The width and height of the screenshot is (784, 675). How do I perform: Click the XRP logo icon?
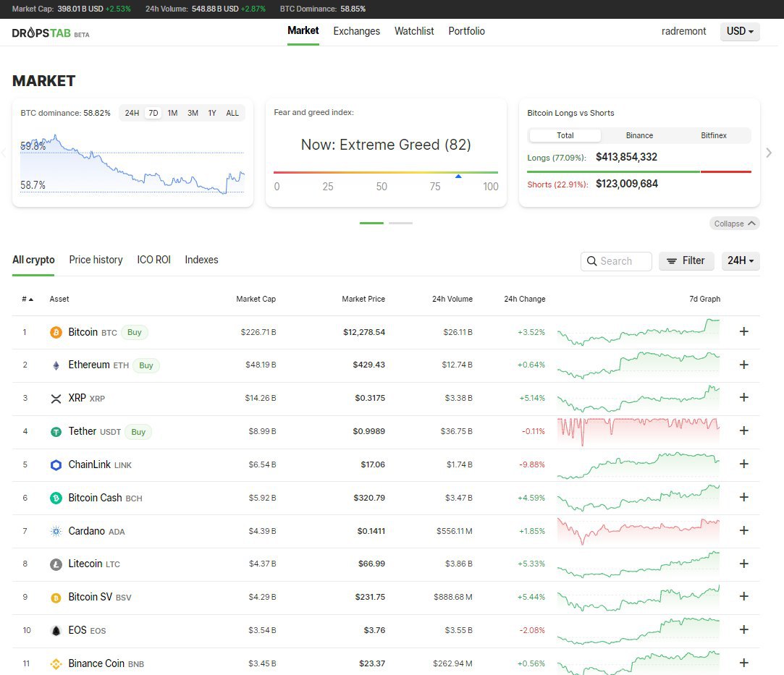[56, 399]
